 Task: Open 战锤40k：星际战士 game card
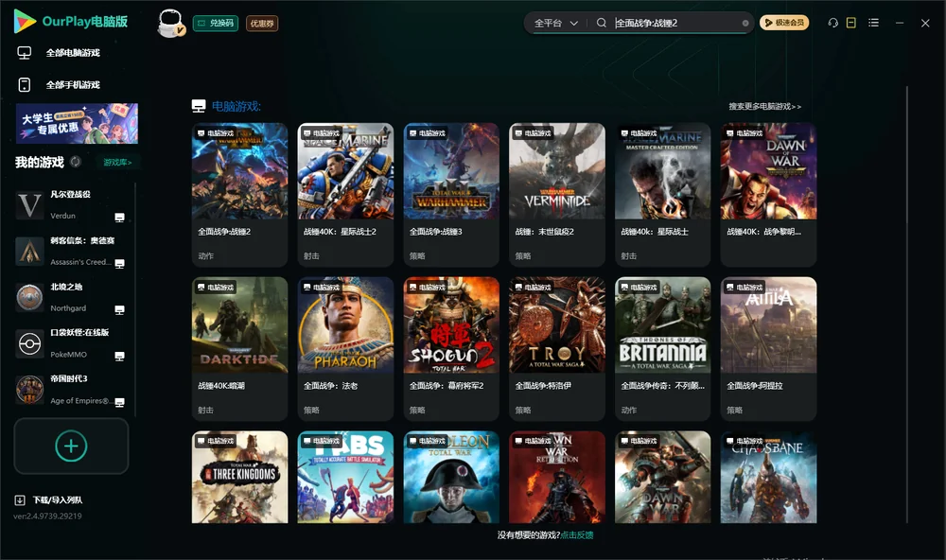coord(662,194)
